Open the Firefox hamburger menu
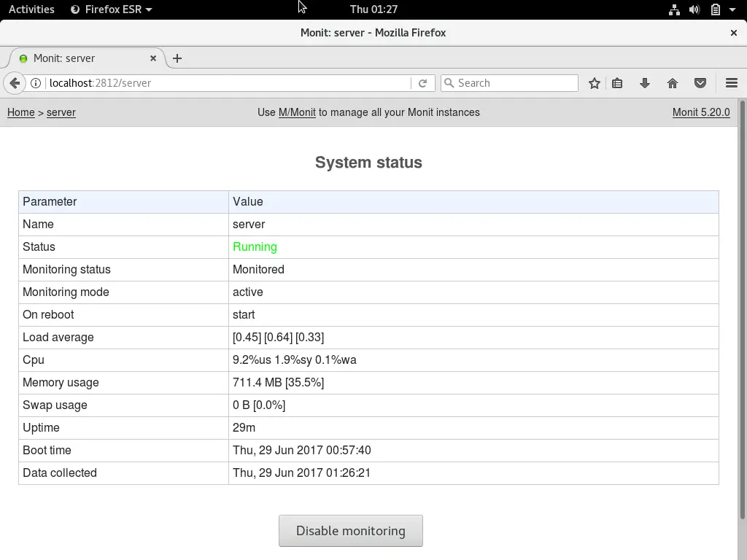 [x=732, y=82]
